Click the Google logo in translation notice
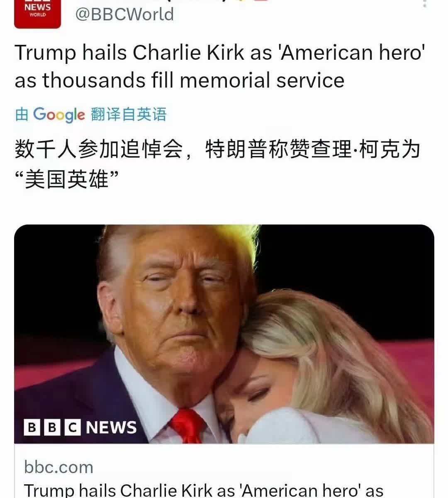The height and width of the screenshot is (498, 448). point(59,115)
